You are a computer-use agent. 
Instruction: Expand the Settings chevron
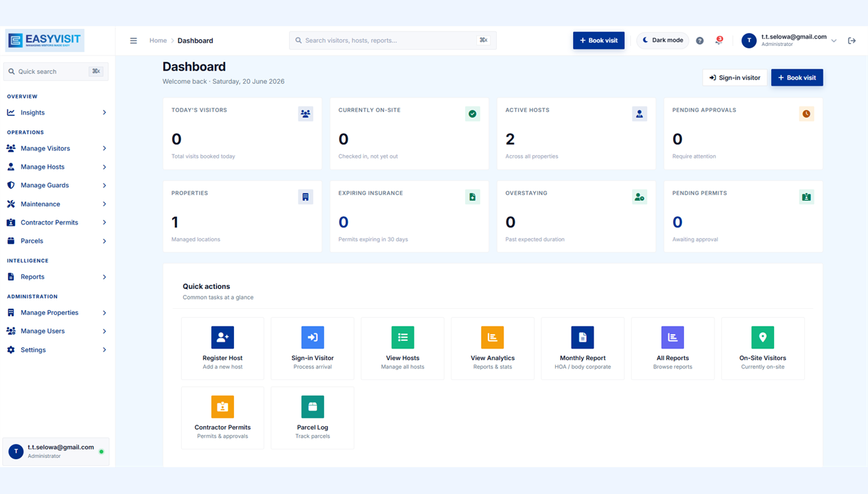click(x=104, y=350)
